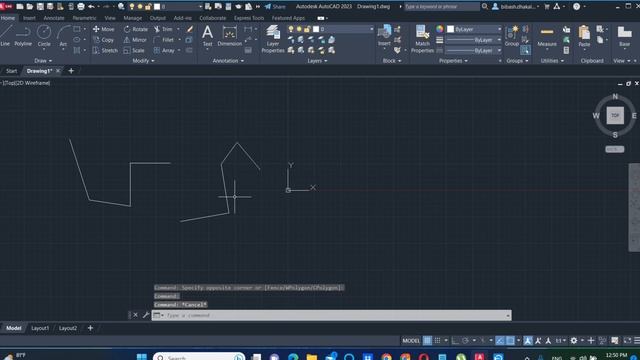The image size is (640, 360).
Task: Click the Customization menu in status bar
Action: pos(636,340)
